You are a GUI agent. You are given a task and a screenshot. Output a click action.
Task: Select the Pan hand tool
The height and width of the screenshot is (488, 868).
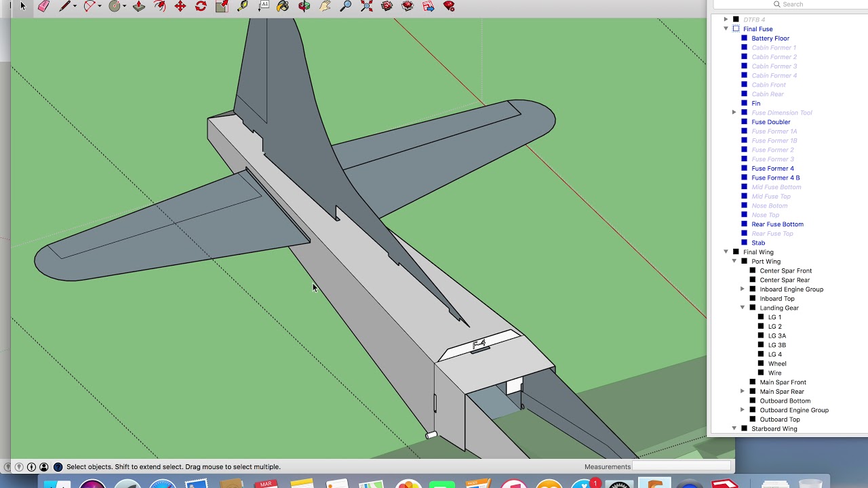(x=325, y=6)
